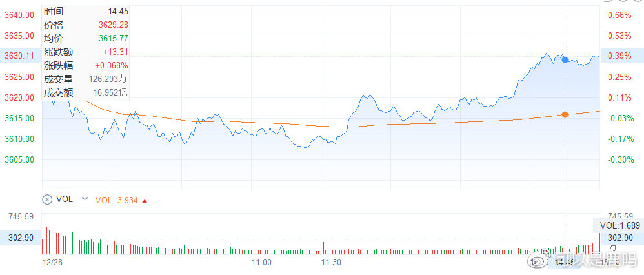This screenshot has width=644, height=275.
Task: Close the VOL indicator panel
Action: [46, 199]
